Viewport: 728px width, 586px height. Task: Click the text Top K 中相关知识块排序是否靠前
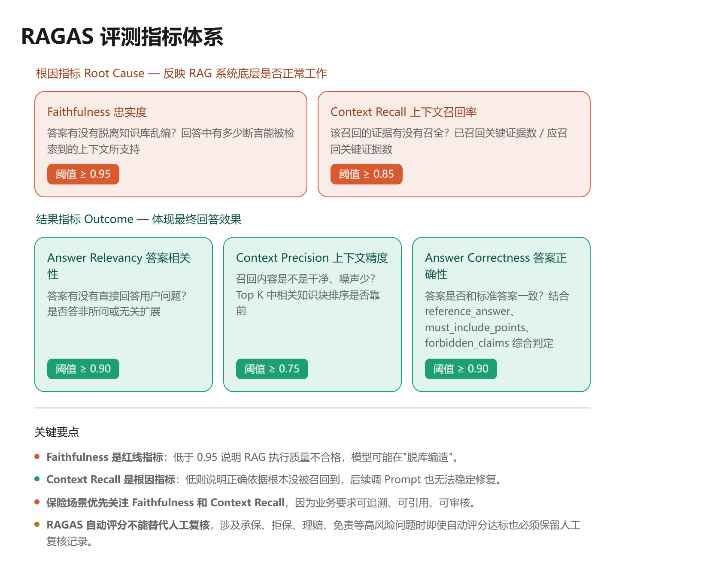click(x=308, y=303)
